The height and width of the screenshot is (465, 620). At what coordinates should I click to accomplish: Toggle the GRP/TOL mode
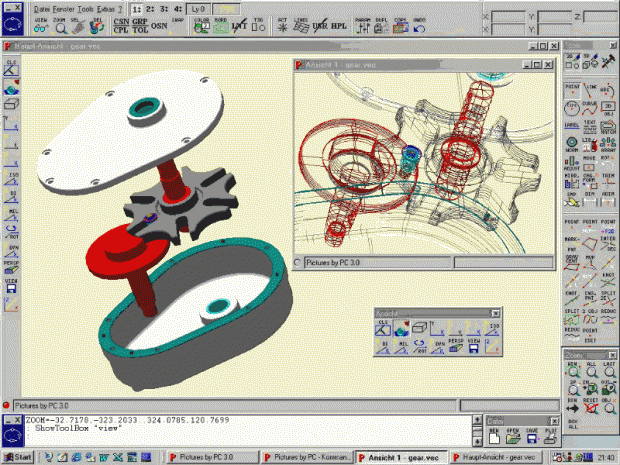pos(140,26)
